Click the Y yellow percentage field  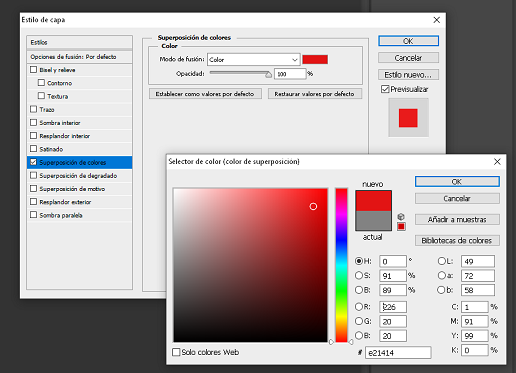pos(475,336)
